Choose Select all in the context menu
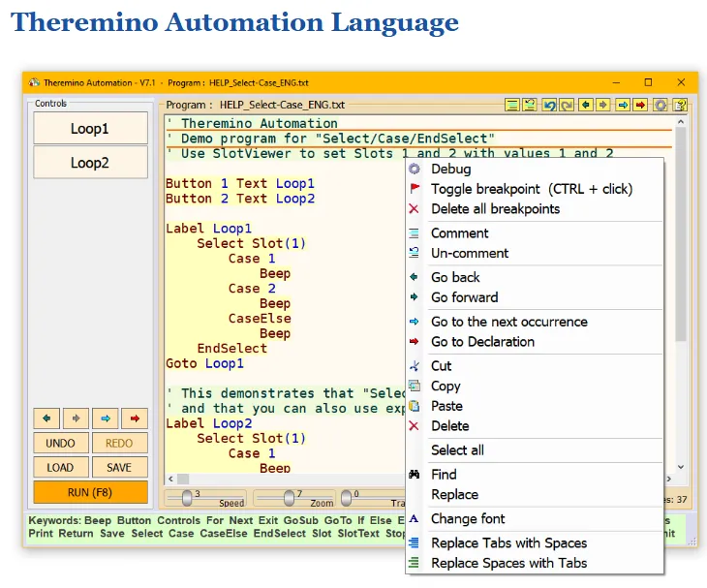 point(535,450)
